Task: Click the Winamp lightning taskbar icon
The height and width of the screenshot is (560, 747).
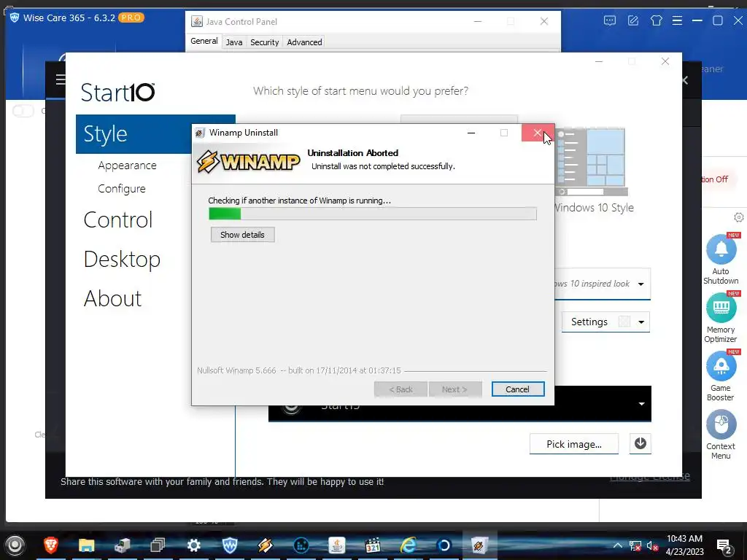Action: 266,545
